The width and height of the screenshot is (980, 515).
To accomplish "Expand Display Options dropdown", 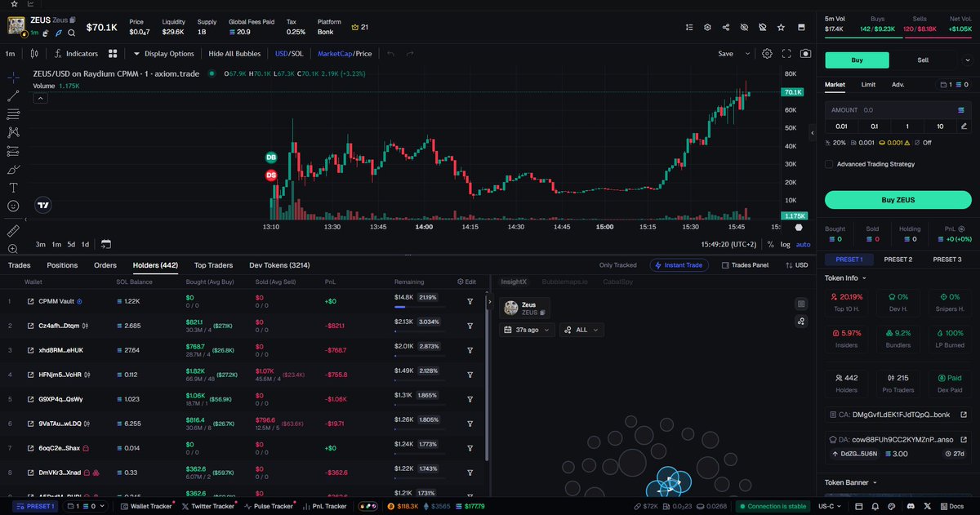I will point(163,54).
